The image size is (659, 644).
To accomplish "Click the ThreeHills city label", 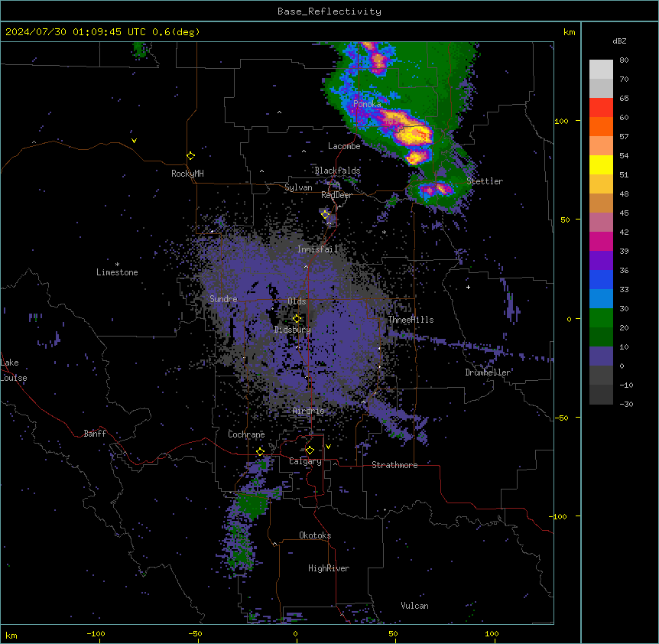I will point(411,320).
